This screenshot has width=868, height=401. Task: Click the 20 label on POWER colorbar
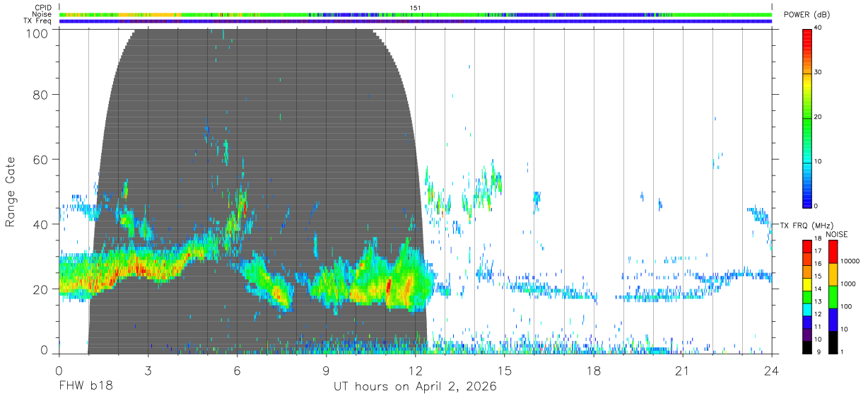819,117
